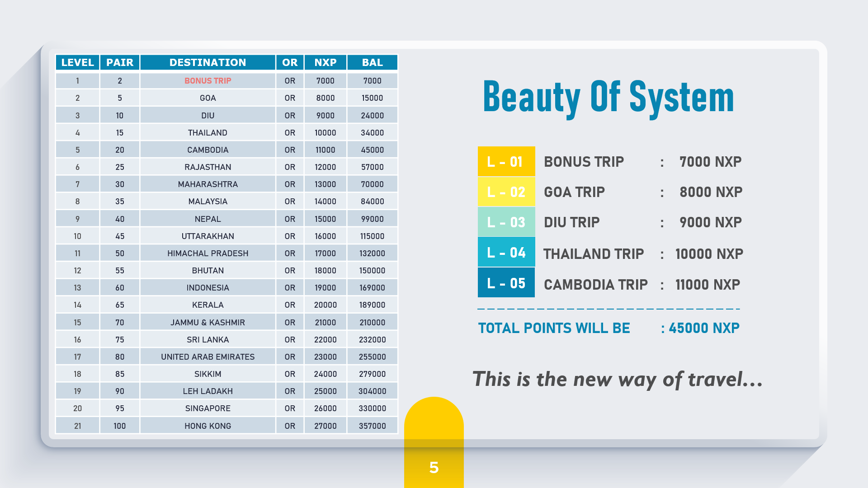The height and width of the screenshot is (488, 868).
Task: Click TOTAL POINTS WILL BE text
Action: tap(554, 328)
